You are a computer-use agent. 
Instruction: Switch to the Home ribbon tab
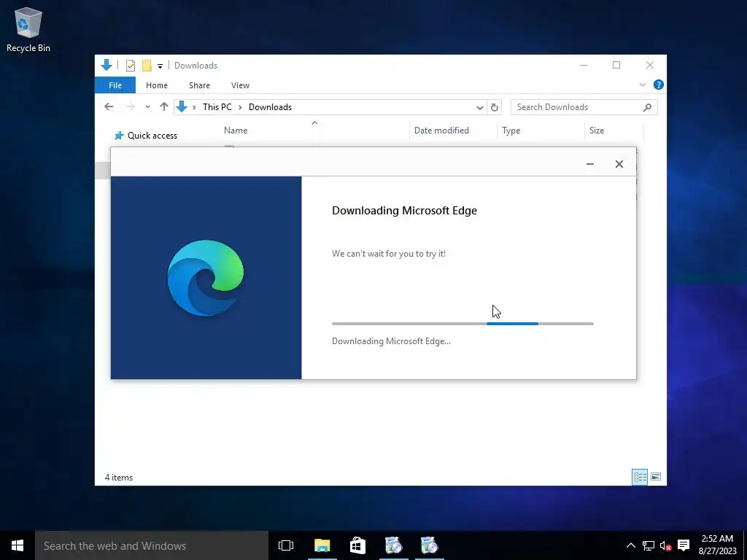coord(157,85)
